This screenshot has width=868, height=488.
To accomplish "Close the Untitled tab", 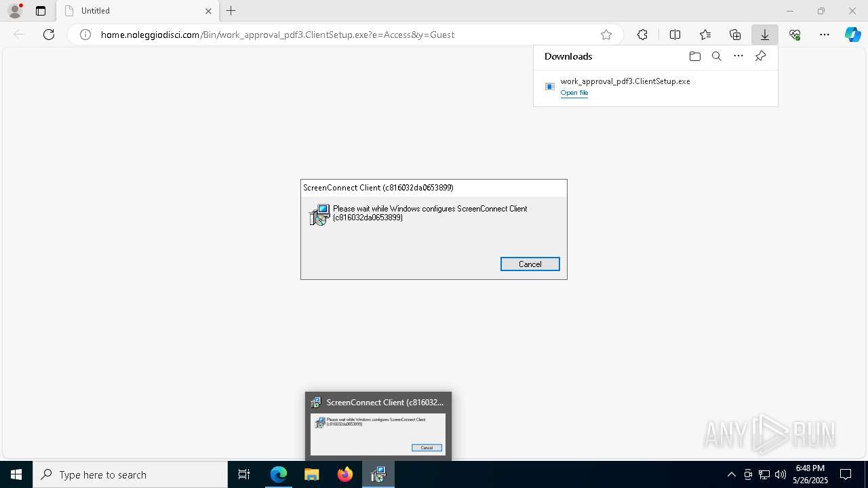I will click(x=208, y=11).
